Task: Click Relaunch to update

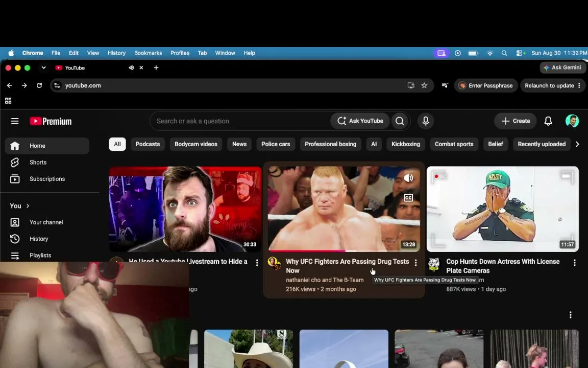Action: pyautogui.click(x=549, y=86)
